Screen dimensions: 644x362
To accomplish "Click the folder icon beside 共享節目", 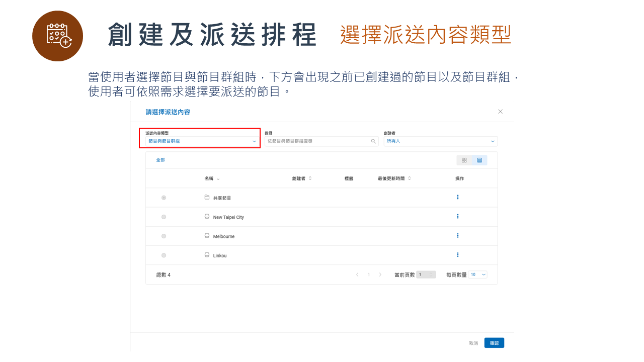I will pyautogui.click(x=206, y=198).
